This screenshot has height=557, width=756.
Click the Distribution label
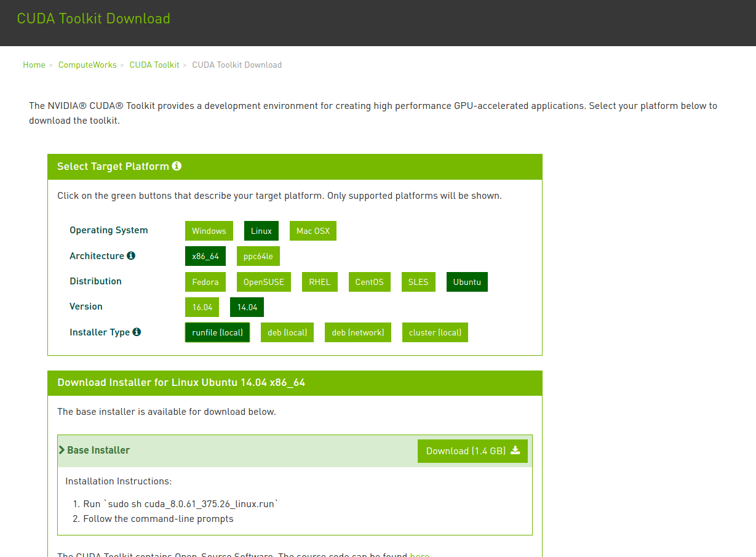pos(96,281)
